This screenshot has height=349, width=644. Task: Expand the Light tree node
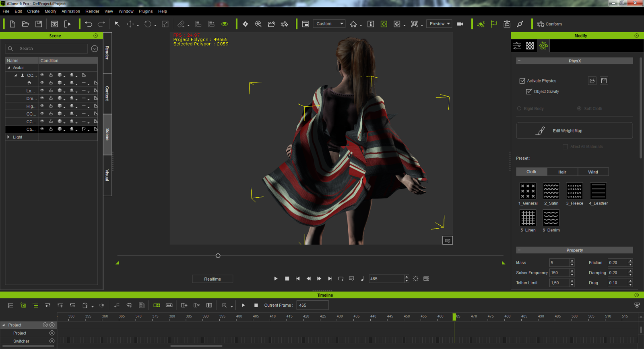(x=8, y=137)
